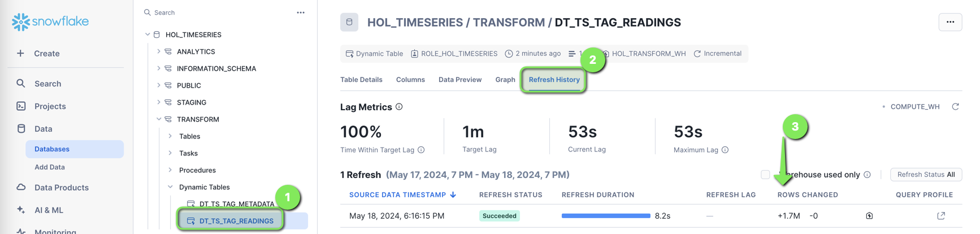980x234 pixels.
Task: Click the refresh duration progress bar
Action: (606, 216)
